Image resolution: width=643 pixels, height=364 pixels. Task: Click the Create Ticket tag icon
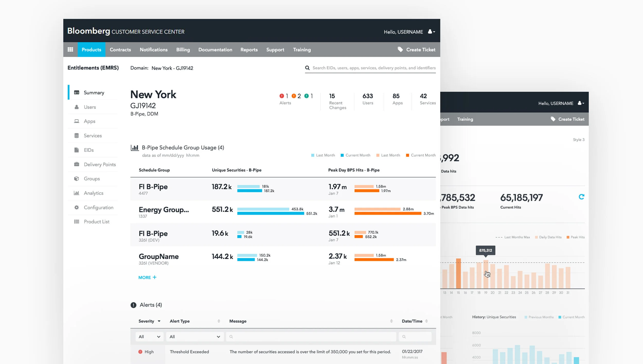(x=400, y=49)
